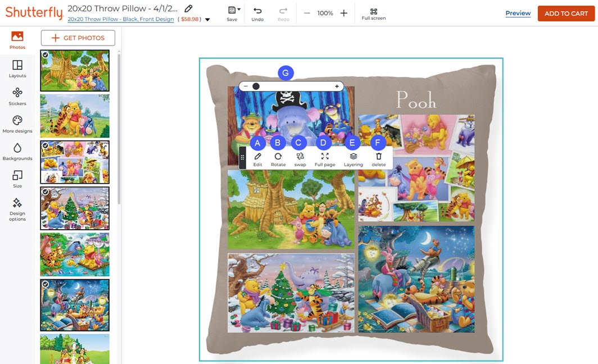
Task: Go to the Shutterfly home logo
Action: (x=34, y=12)
